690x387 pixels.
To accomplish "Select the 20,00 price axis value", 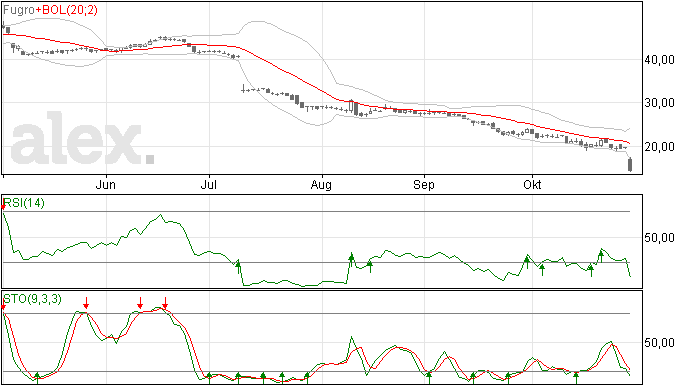I will 660,147.
